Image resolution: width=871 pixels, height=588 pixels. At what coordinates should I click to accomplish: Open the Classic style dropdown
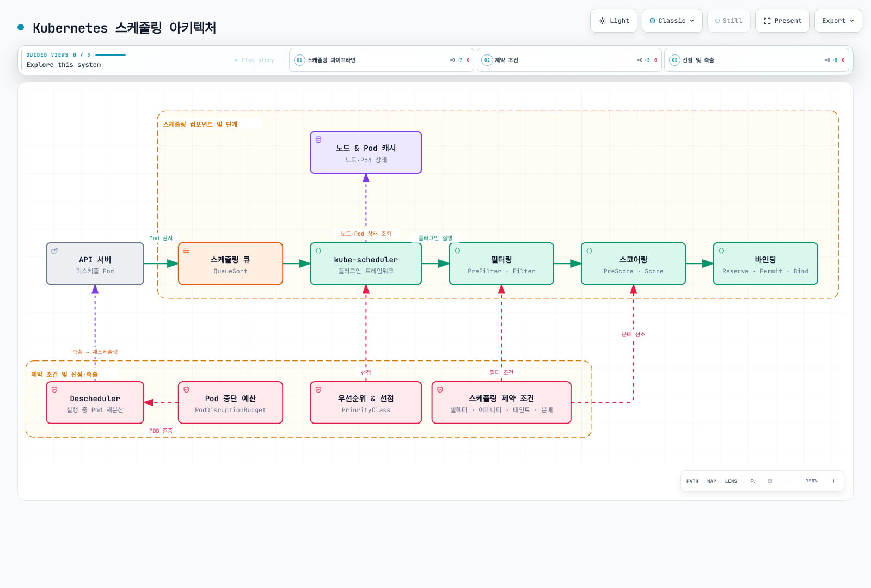pyautogui.click(x=672, y=21)
